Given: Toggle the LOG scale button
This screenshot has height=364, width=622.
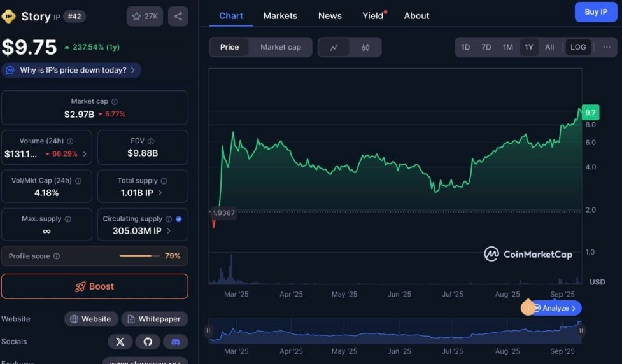Looking at the screenshot, I should [578, 47].
